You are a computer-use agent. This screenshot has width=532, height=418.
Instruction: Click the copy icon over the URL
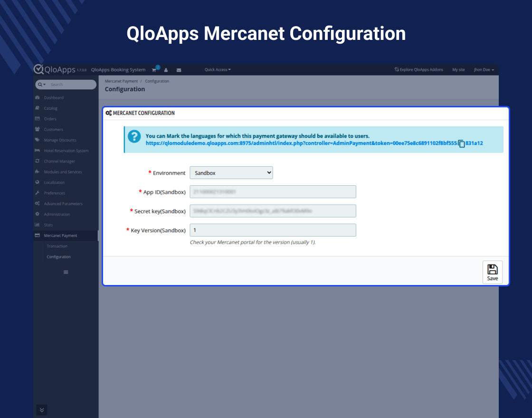461,143
